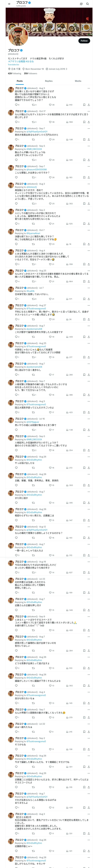98x868 pixels.
Task: Go back using the top-left arrow
Action: (9, 4)
